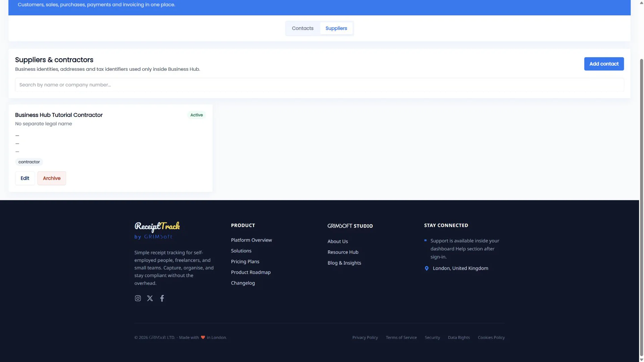Click the STAY CONNECTED footer heading
The image size is (644, 362).
[446, 225]
